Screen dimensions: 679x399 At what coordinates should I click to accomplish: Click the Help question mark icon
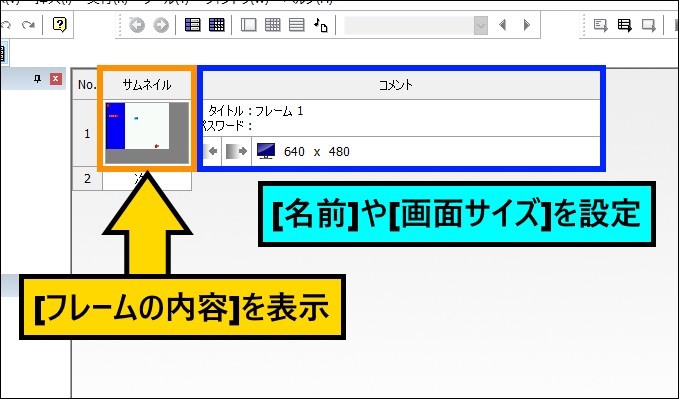[x=59, y=24]
